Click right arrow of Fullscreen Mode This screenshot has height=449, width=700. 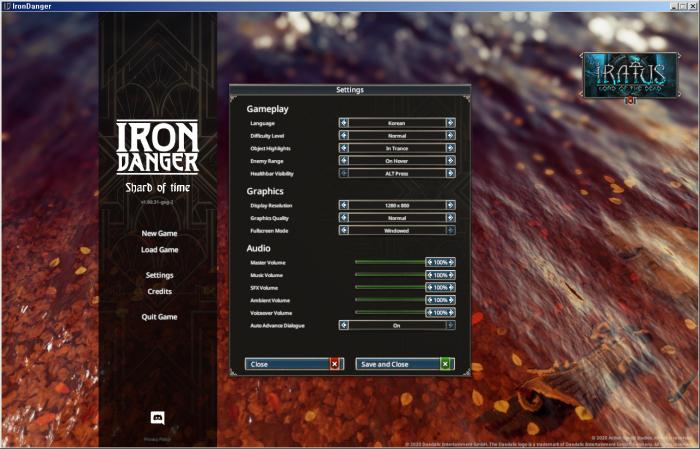450,230
